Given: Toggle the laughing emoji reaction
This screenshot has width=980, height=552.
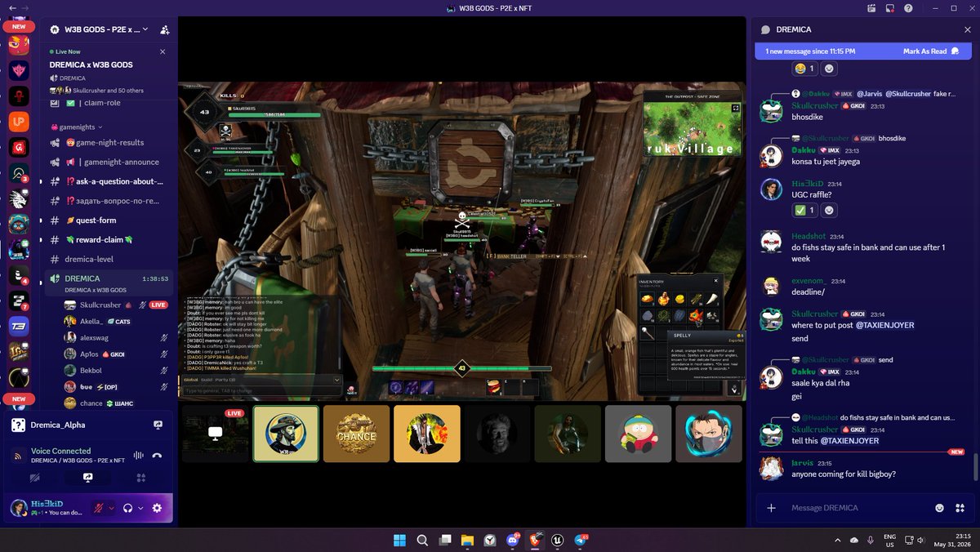Looking at the screenshot, I should coord(804,69).
